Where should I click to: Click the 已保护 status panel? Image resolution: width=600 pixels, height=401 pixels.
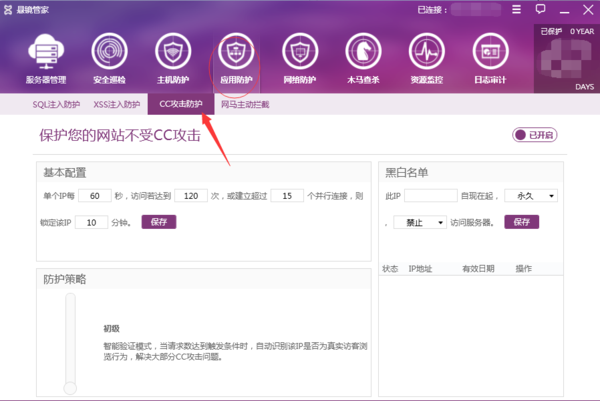pyautogui.click(x=567, y=59)
